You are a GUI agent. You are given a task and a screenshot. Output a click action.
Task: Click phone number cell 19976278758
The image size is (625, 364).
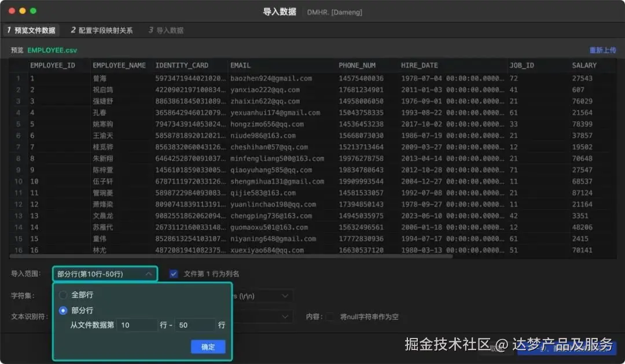click(x=361, y=159)
